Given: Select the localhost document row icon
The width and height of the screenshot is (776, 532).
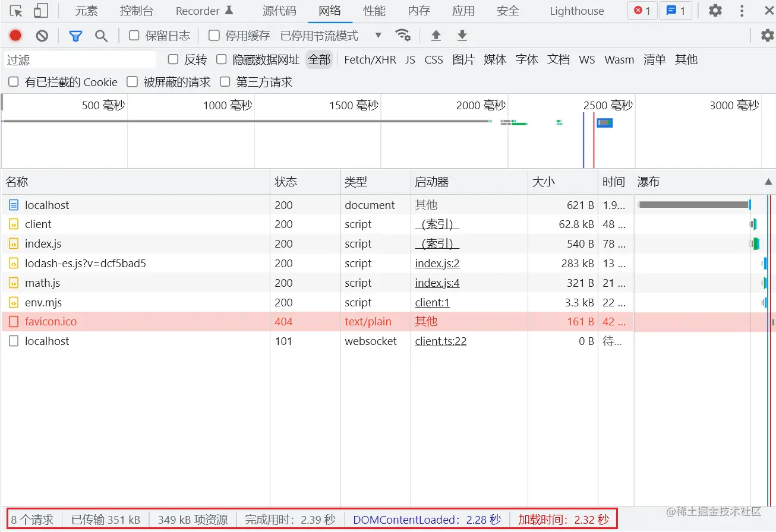Looking at the screenshot, I should click(x=14, y=205).
